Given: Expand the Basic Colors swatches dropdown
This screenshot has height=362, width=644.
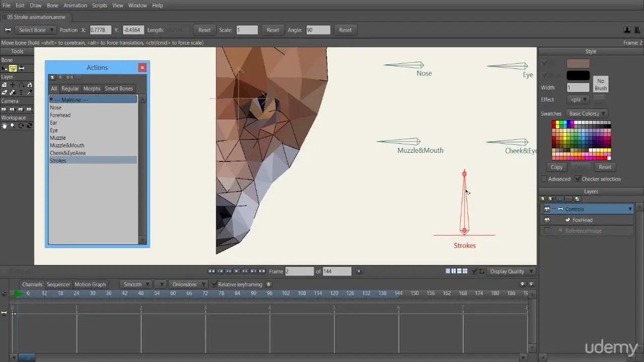Looking at the screenshot, I should (x=587, y=114).
